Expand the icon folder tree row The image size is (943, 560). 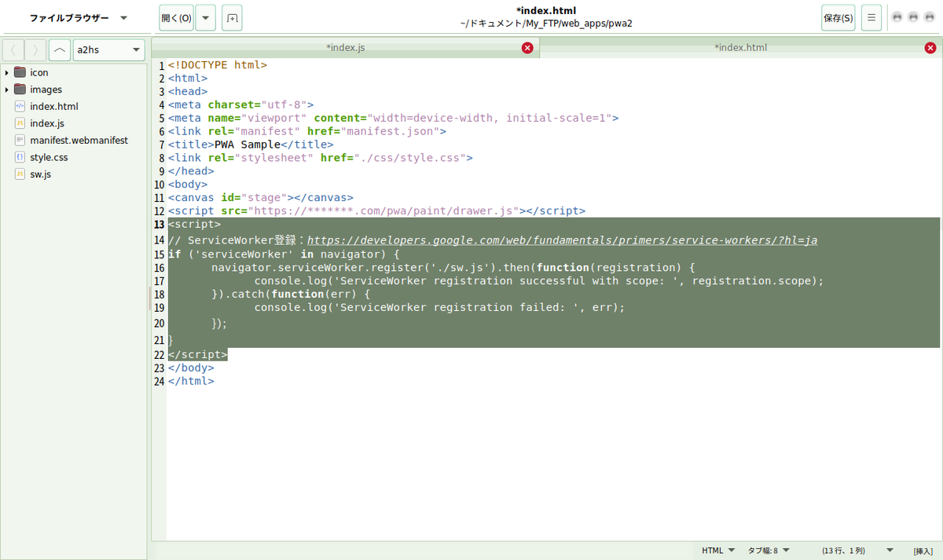tap(6, 72)
